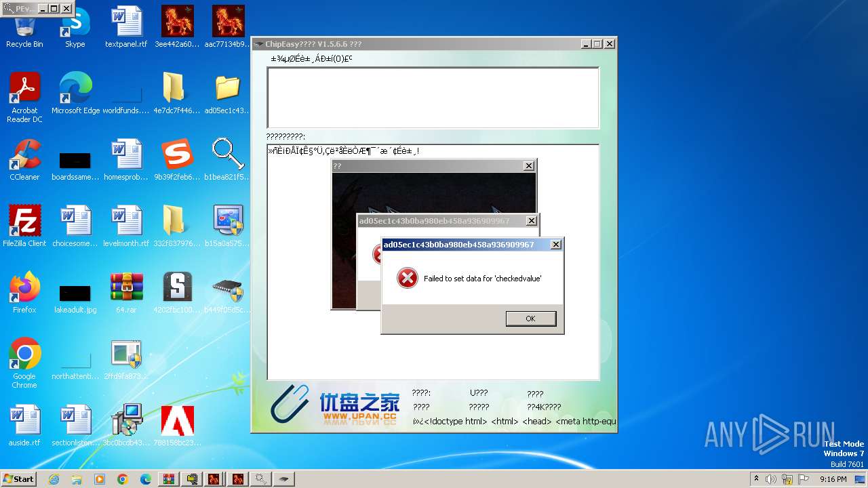
Task: Open the Recycle Bin desktop icon
Action: pos(24,28)
